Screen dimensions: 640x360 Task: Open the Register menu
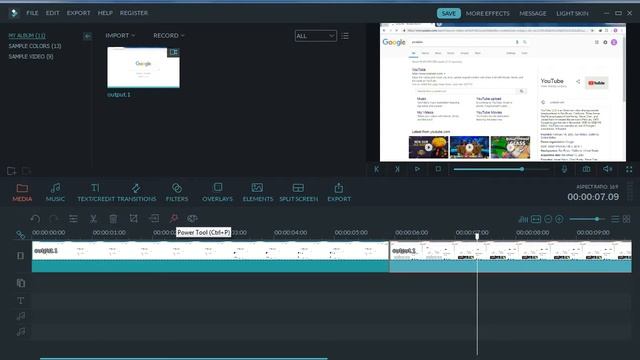click(x=134, y=13)
